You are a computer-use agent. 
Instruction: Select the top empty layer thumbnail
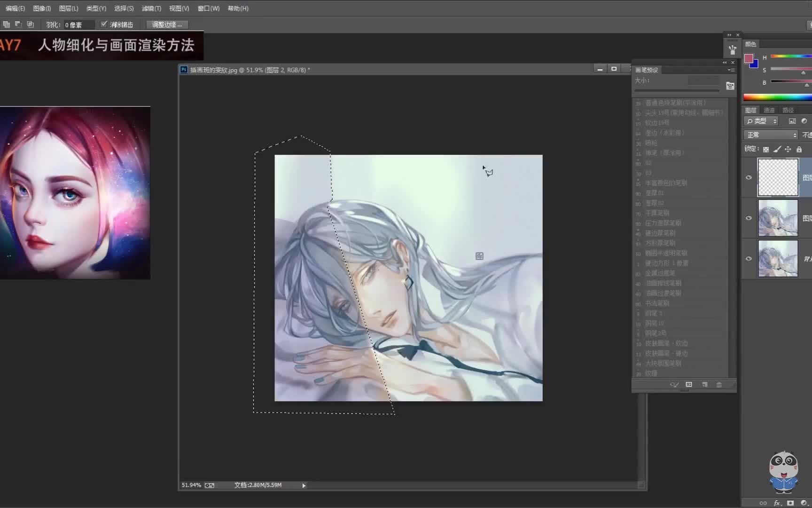778,177
